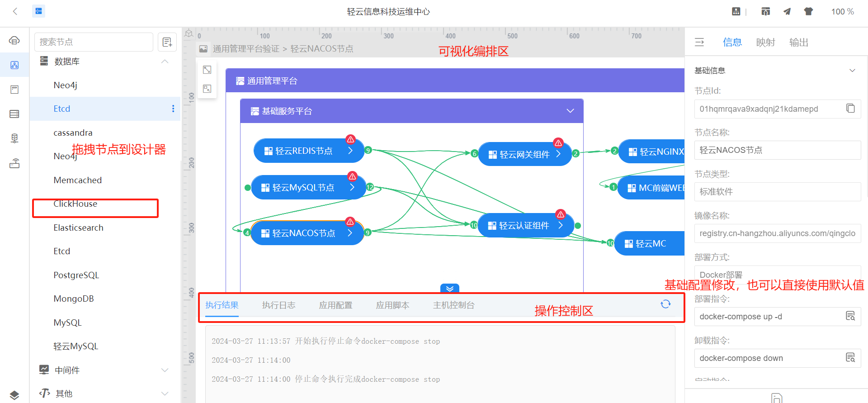Click the back arrow in the header

tap(15, 11)
